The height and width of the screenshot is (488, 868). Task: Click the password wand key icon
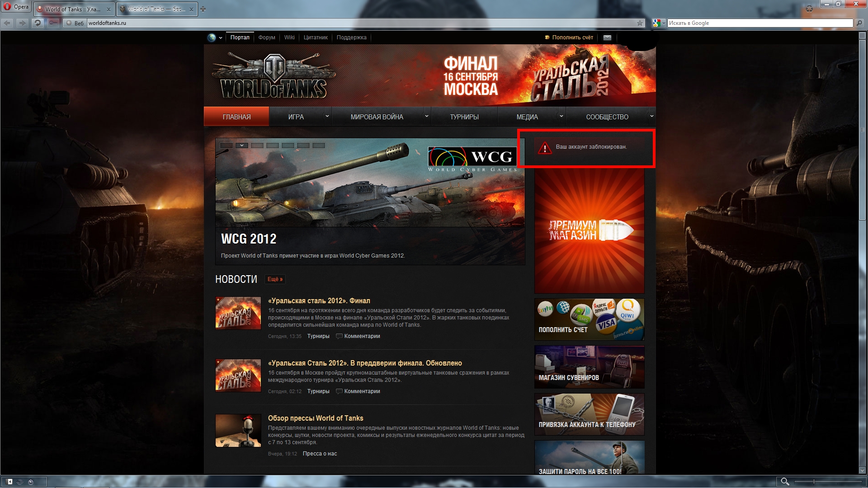tap(53, 23)
